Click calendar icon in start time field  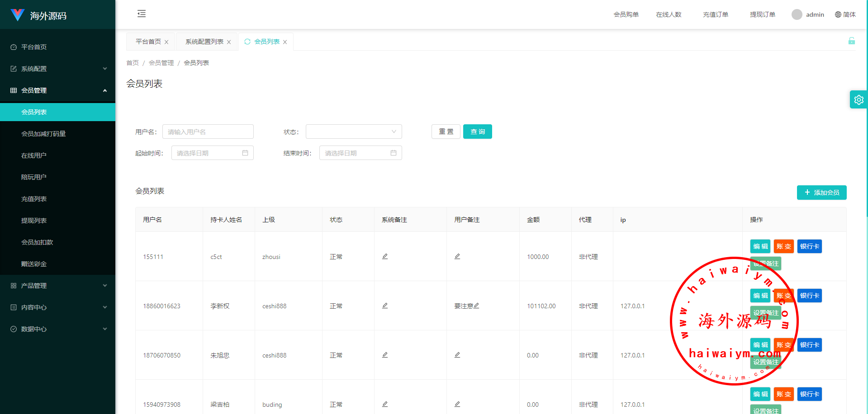245,153
